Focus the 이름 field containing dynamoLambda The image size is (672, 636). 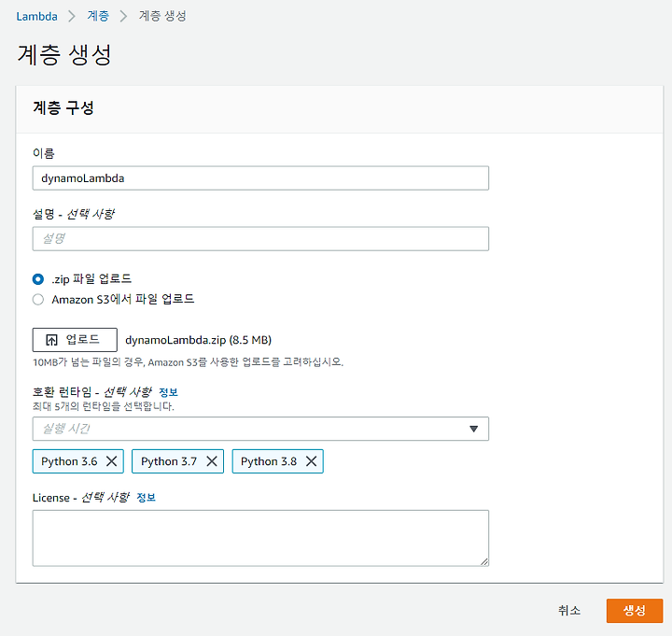pos(260,178)
